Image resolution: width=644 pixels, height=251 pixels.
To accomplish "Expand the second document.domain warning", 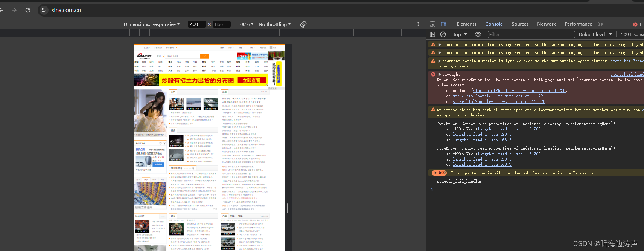I will click(440, 52).
